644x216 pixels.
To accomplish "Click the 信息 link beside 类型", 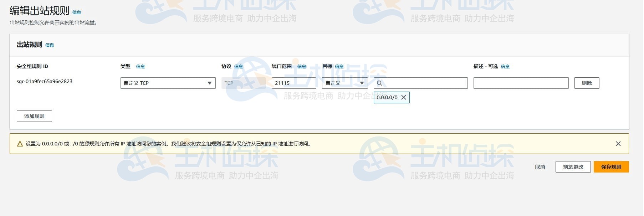I will coord(140,67).
